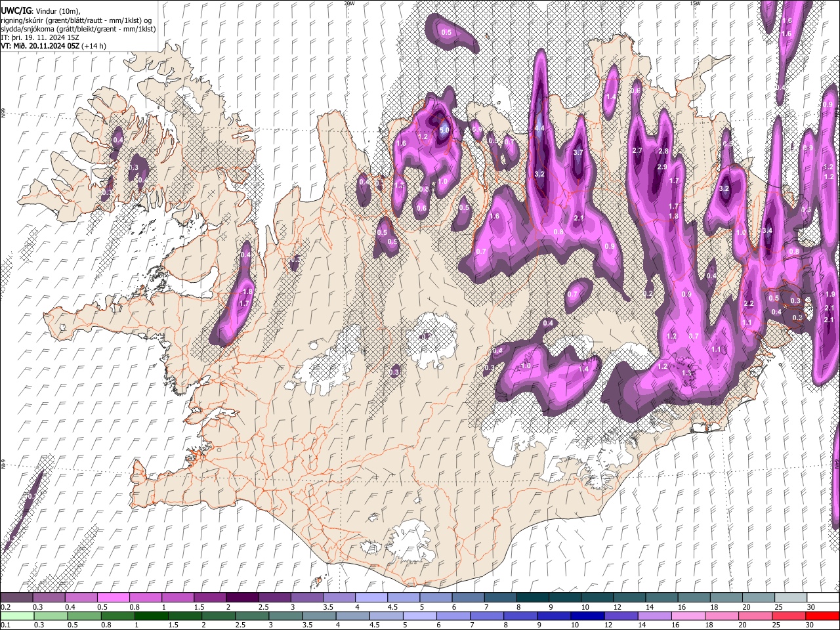Pick the white upper legend swatch after 30

(822, 598)
